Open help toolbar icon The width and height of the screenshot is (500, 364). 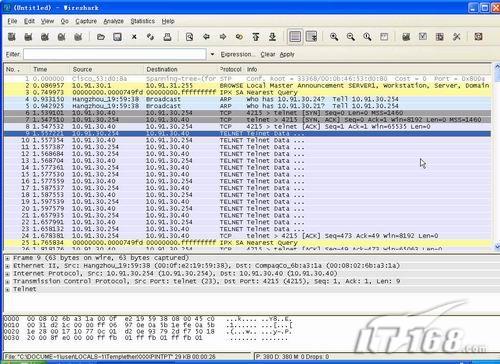pos(479,37)
